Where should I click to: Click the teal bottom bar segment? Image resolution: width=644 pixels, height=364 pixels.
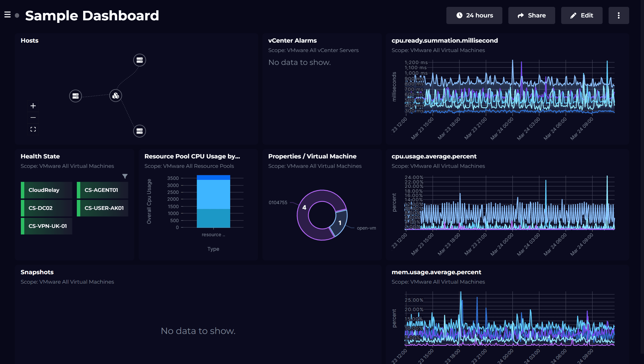213,218
